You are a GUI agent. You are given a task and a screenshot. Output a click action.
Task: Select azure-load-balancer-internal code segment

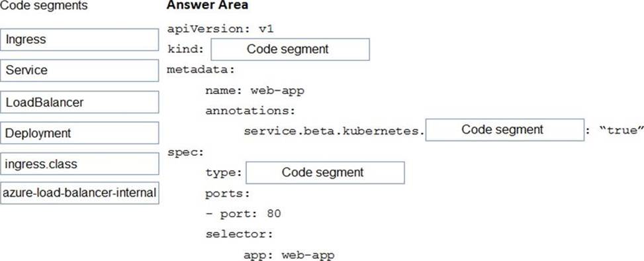79,193
